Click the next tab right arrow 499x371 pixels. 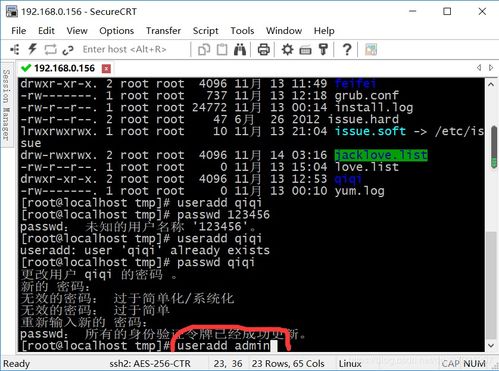click(x=491, y=68)
